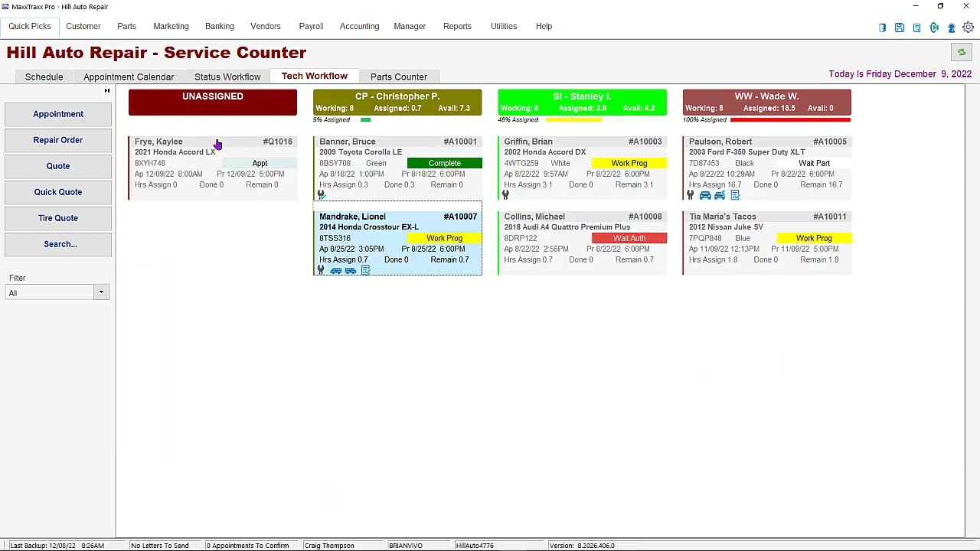980x551 pixels.
Task: Open the Banking menu
Action: [x=220, y=26]
